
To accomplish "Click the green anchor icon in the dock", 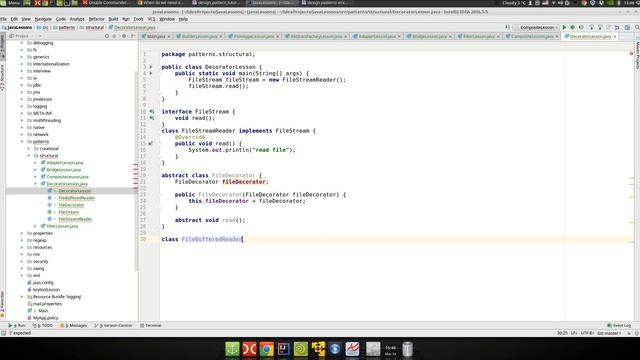I will coord(232,349).
